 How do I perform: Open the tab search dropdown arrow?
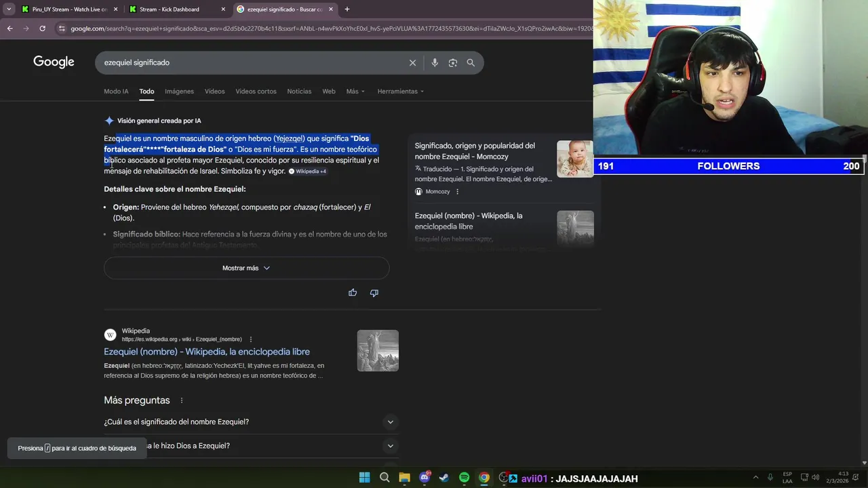pyautogui.click(x=9, y=9)
